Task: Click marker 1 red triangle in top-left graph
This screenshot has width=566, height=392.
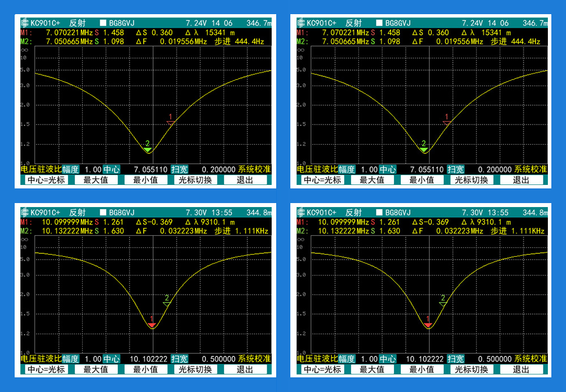Action: [171, 122]
